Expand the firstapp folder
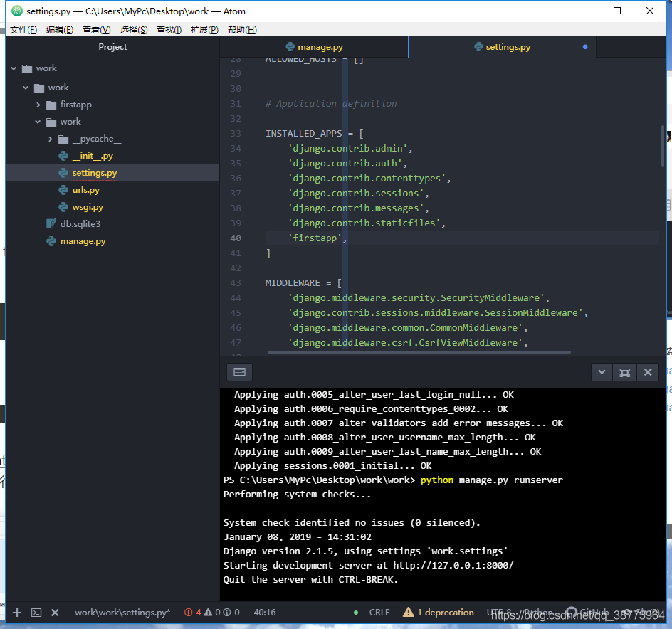Viewport: 672px width, 629px height. [x=38, y=105]
